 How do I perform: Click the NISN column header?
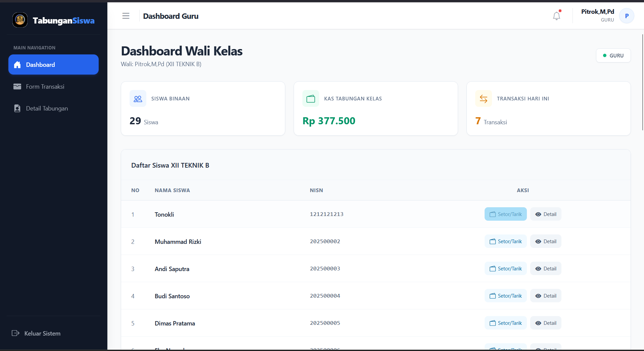click(x=316, y=190)
